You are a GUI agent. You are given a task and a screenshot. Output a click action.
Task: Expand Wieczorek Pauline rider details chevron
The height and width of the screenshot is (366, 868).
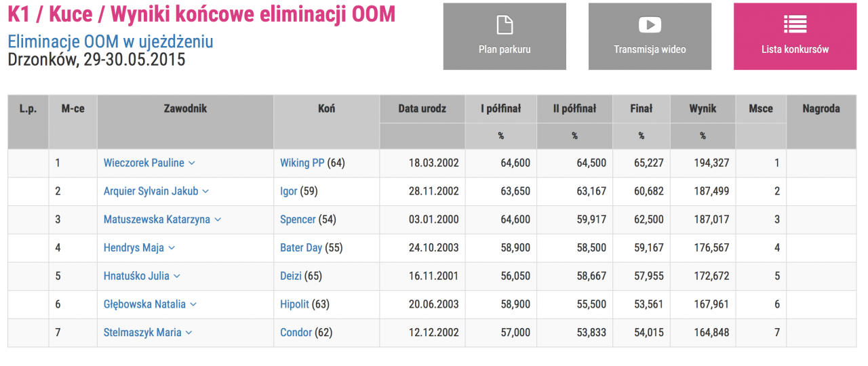pos(192,163)
